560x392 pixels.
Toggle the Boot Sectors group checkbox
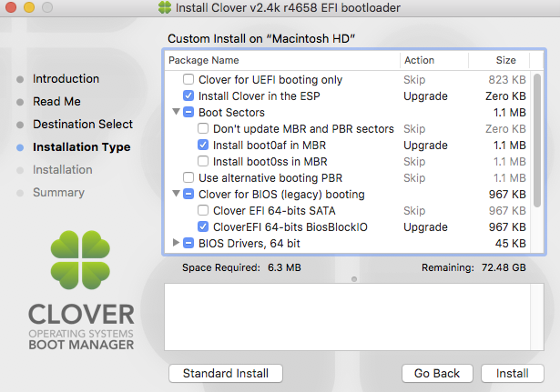pos(188,112)
